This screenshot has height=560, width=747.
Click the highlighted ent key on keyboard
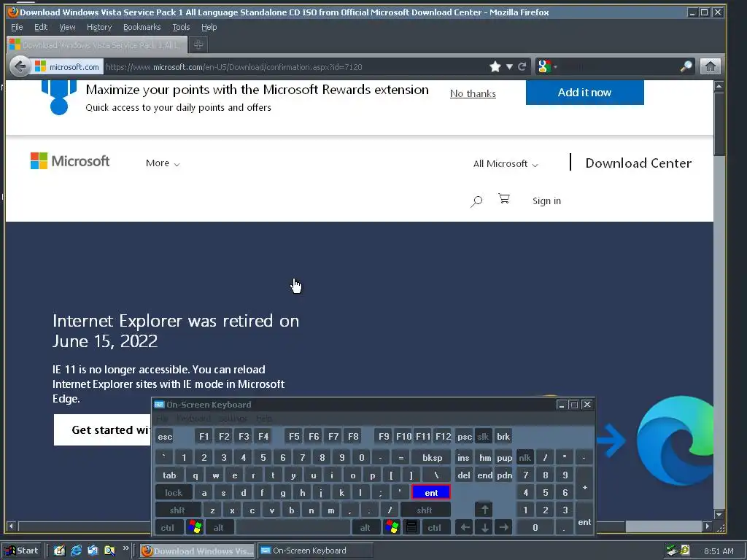pyautogui.click(x=431, y=492)
